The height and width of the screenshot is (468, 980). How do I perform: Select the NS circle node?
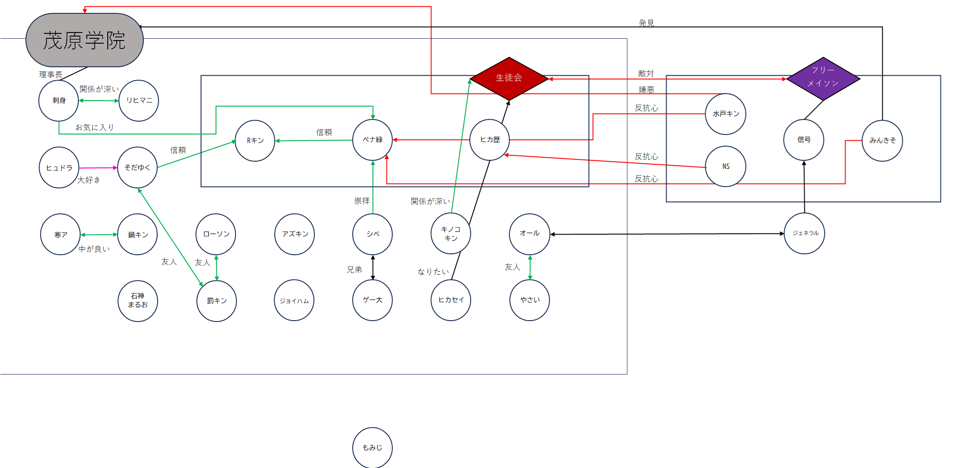726,167
